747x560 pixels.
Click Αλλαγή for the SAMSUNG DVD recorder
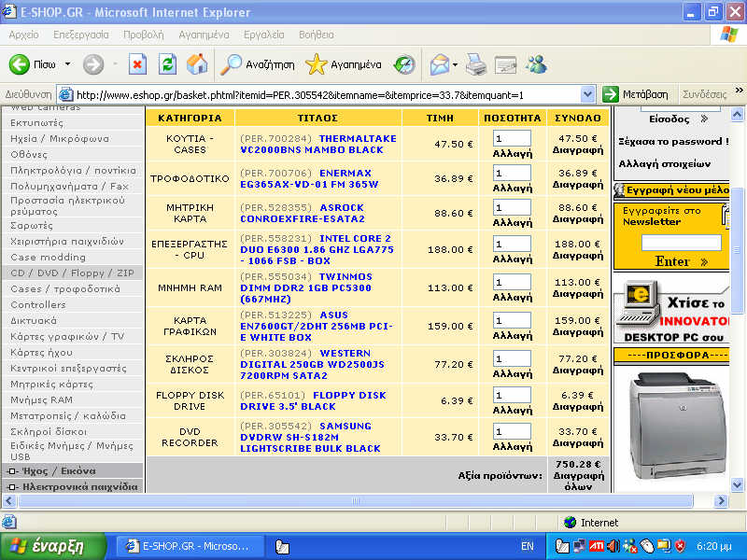tap(513, 447)
